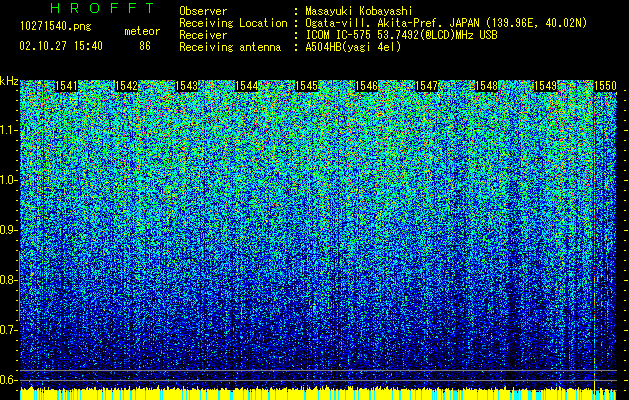
Task: Select the 1550 time marker
Action: coord(605,86)
